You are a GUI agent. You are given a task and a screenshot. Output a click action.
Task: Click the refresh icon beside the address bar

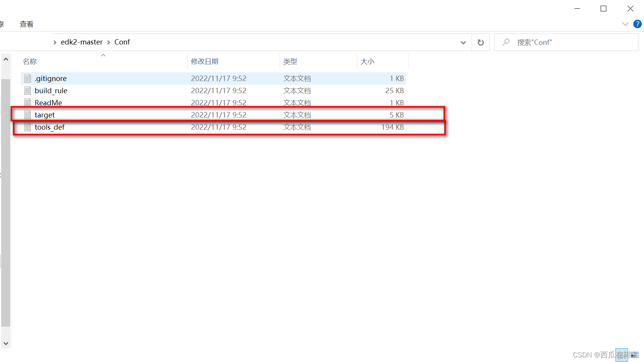[480, 42]
